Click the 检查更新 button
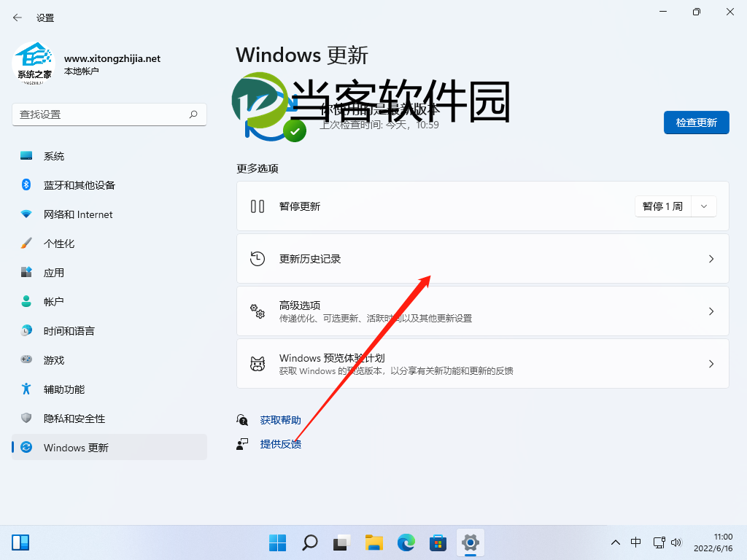Screen dimensions: 747x560 pyautogui.click(x=696, y=122)
